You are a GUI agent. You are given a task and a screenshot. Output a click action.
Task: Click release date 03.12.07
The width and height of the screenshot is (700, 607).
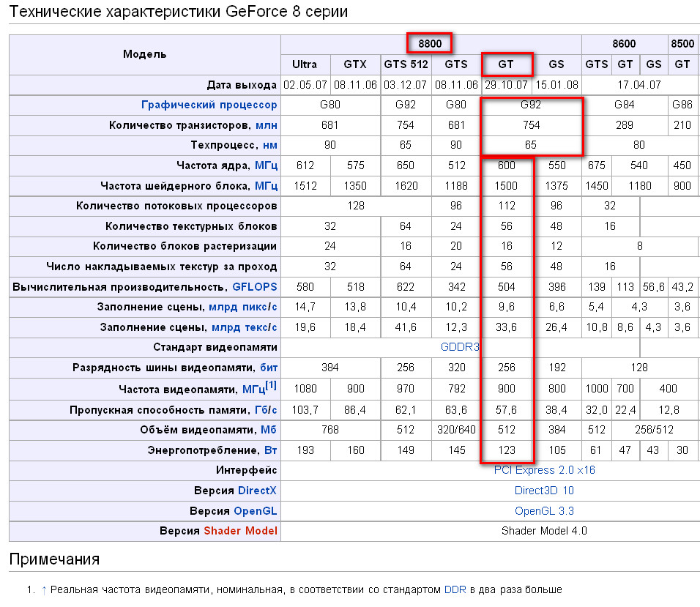tap(406, 85)
